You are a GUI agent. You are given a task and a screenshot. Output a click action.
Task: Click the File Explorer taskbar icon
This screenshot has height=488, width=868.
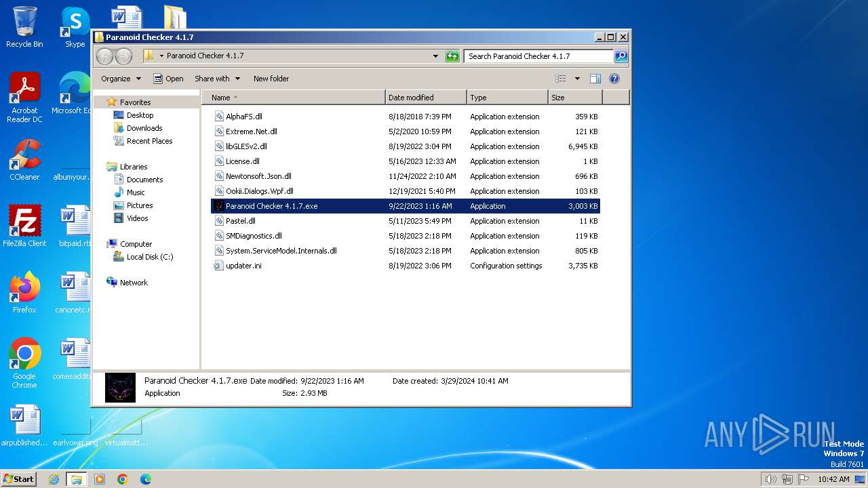pyautogui.click(x=76, y=479)
